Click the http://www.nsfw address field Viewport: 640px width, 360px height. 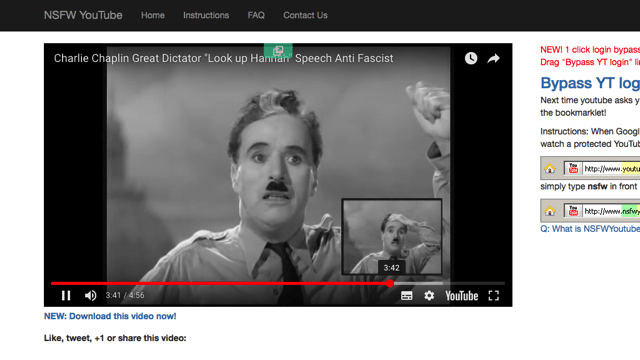coord(611,211)
